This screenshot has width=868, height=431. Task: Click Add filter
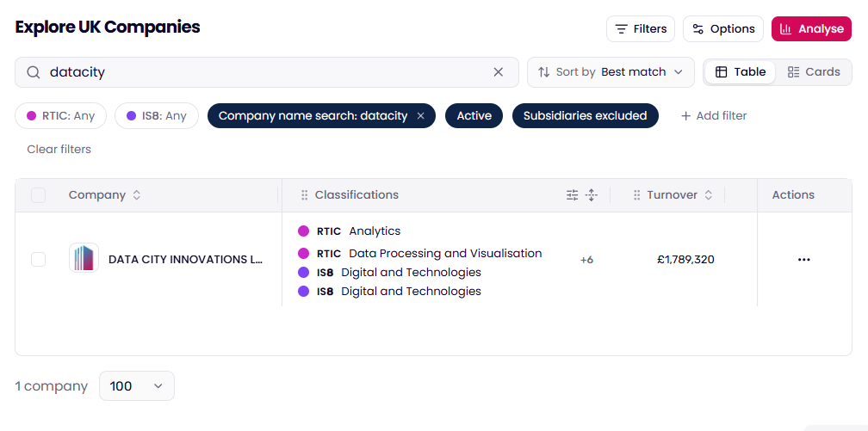pos(714,115)
